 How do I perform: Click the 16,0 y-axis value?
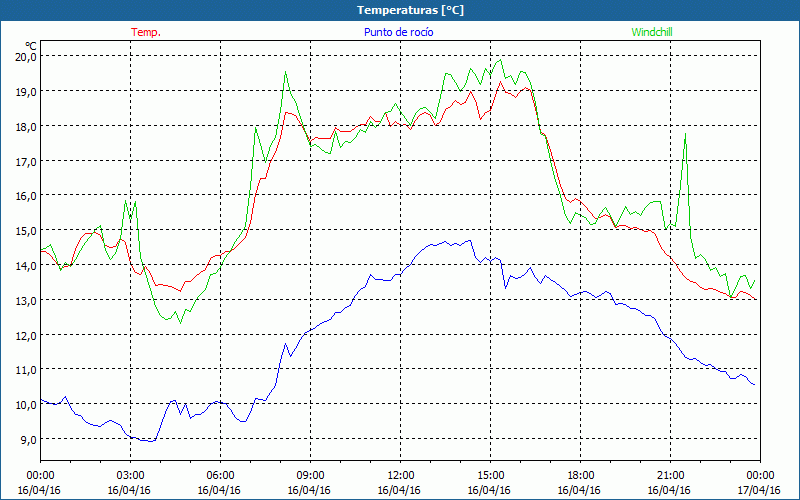point(26,195)
